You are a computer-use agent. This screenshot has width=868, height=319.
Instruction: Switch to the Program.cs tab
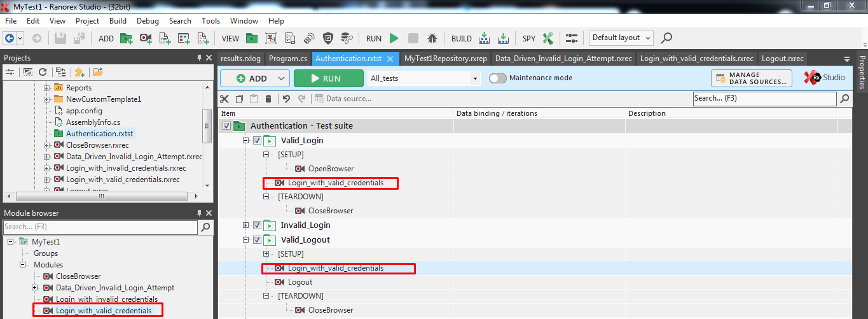tap(288, 59)
